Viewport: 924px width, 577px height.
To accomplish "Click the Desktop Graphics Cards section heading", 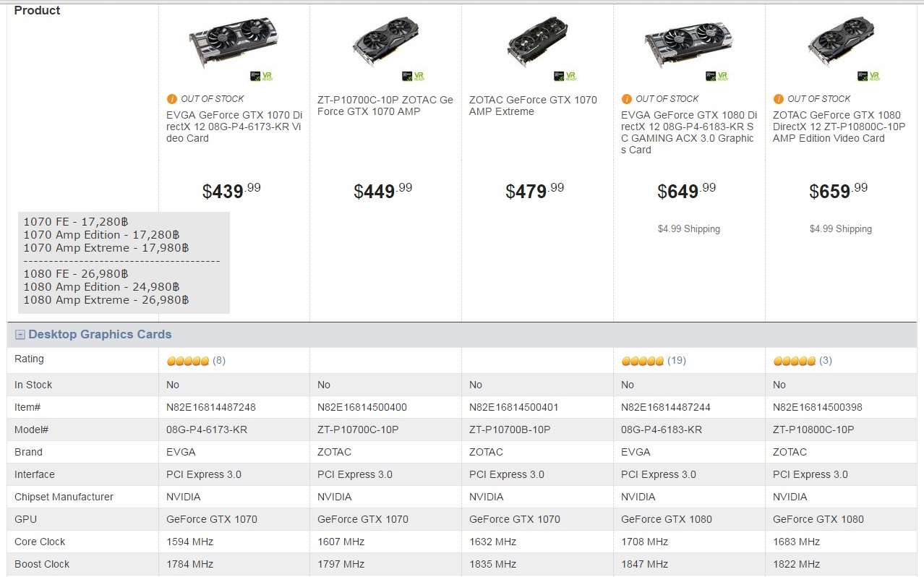I will [100, 335].
